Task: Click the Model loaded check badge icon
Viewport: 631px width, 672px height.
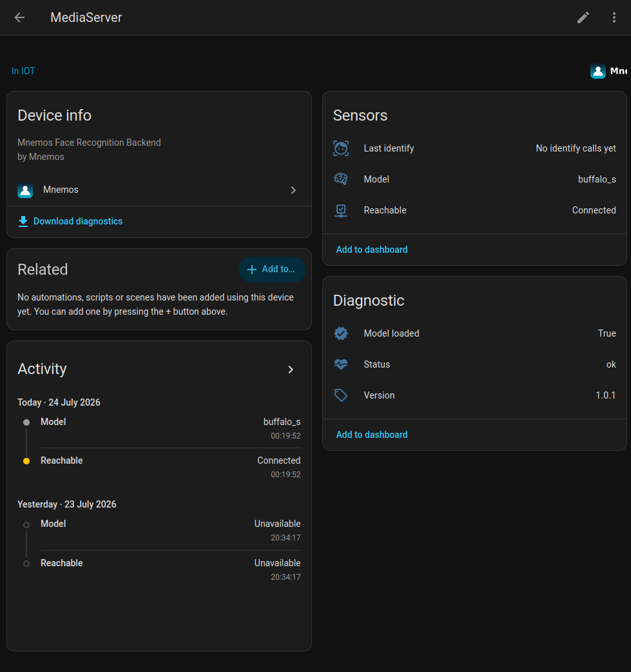Action: tap(341, 333)
